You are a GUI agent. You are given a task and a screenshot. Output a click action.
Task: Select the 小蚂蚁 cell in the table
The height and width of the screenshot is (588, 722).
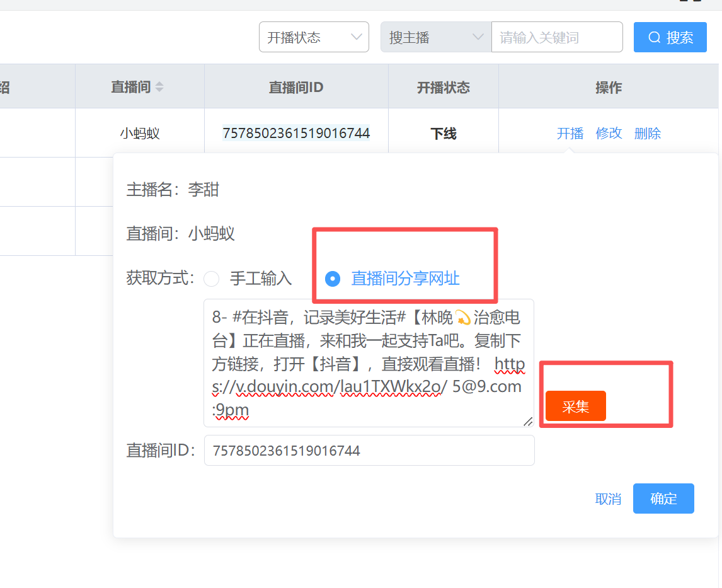tap(140, 134)
